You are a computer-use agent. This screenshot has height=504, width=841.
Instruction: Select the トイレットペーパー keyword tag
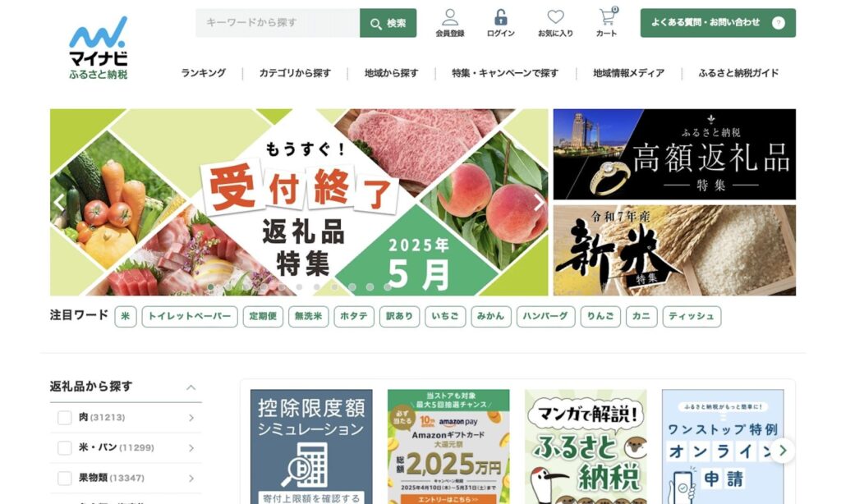(x=190, y=316)
